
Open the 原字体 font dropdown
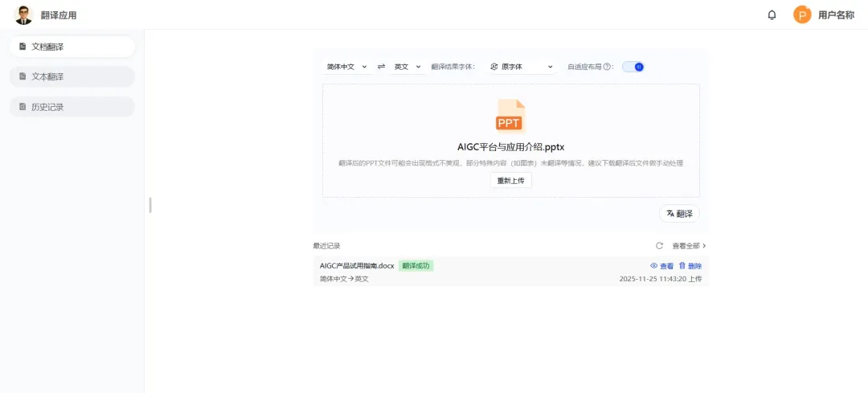click(x=521, y=67)
